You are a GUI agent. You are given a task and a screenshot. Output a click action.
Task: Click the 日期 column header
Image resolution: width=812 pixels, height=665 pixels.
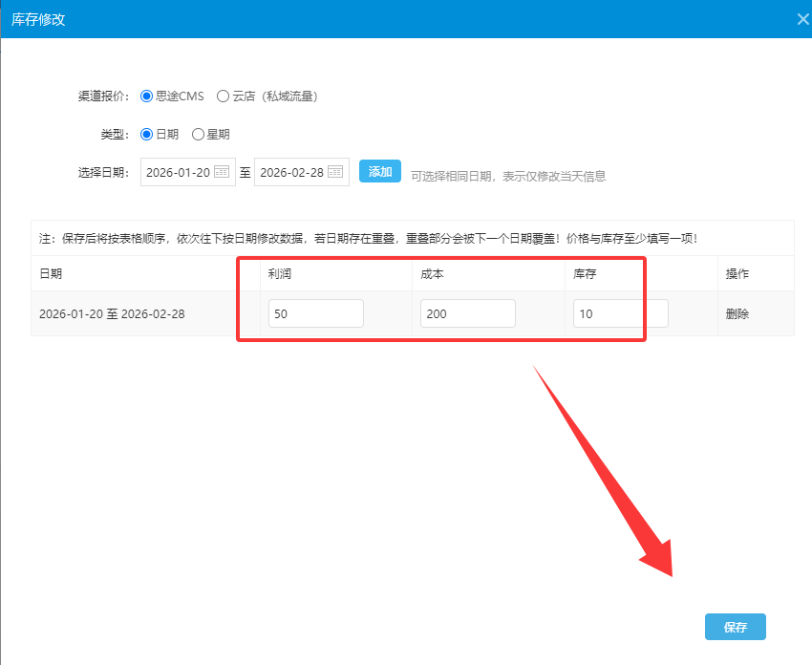pyautogui.click(x=51, y=273)
